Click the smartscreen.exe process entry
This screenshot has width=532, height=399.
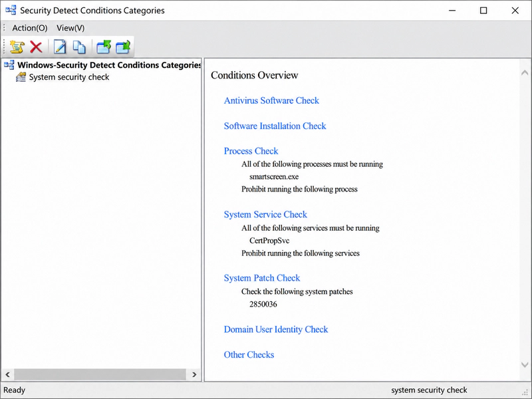click(x=274, y=177)
